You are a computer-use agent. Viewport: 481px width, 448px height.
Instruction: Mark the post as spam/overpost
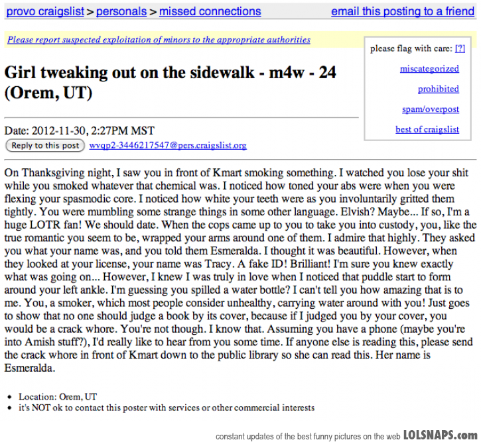click(x=430, y=109)
